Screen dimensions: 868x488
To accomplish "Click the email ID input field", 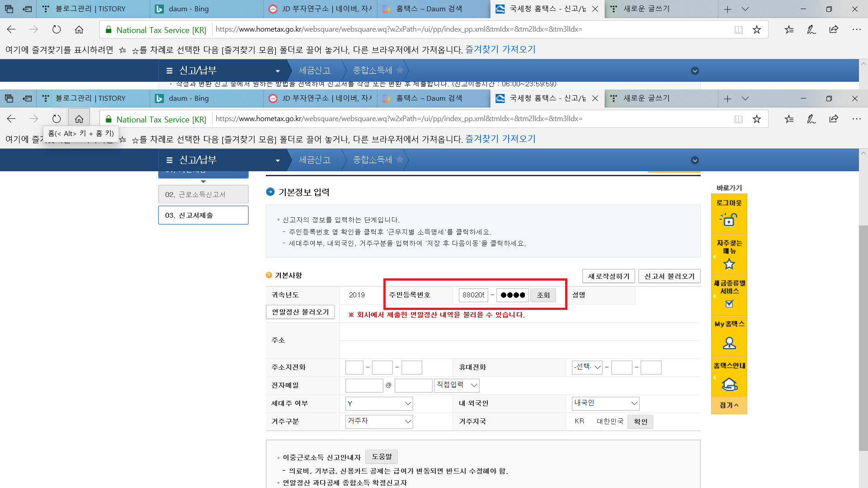I will pos(364,385).
